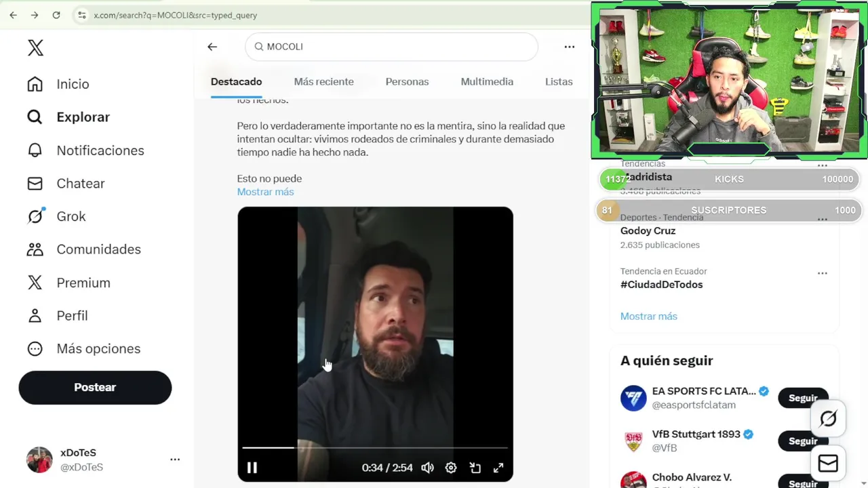
Task: Open Comunidades people icon
Action: [35, 249]
